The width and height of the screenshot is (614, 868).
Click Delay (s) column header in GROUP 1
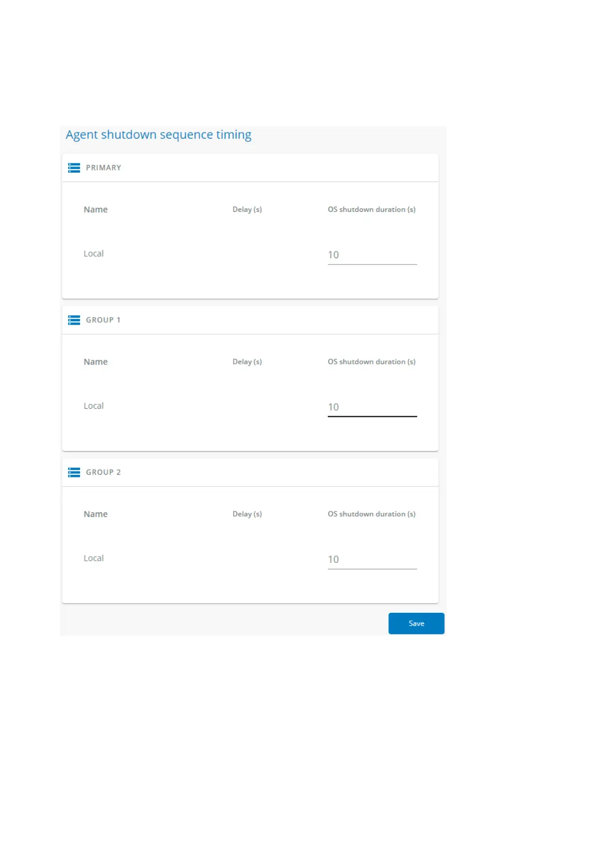247,362
